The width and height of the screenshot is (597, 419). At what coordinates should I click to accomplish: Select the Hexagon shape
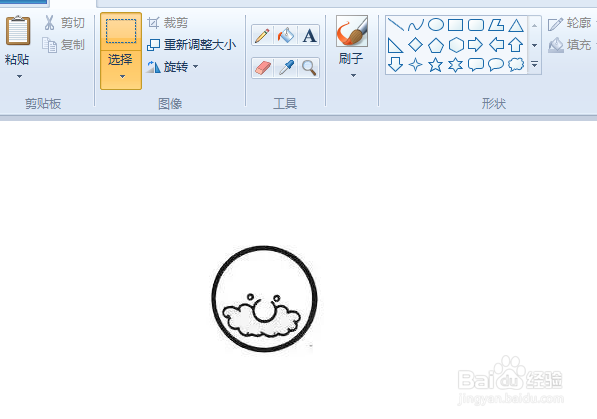tap(456, 45)
